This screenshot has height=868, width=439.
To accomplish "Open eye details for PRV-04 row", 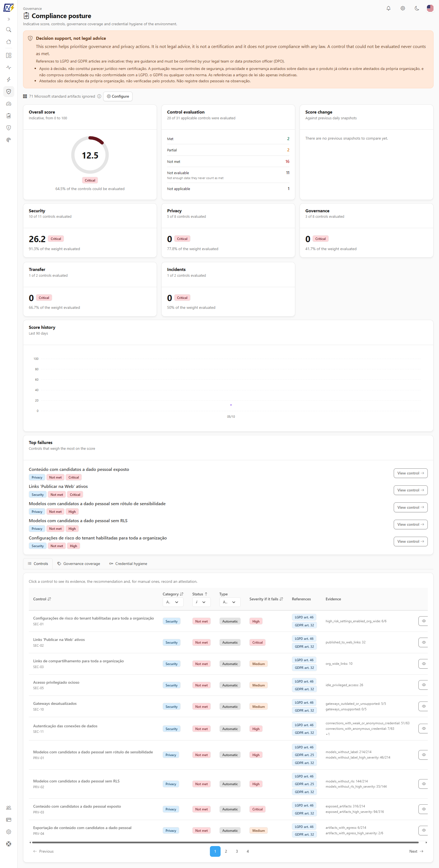I will pos(423,830).
